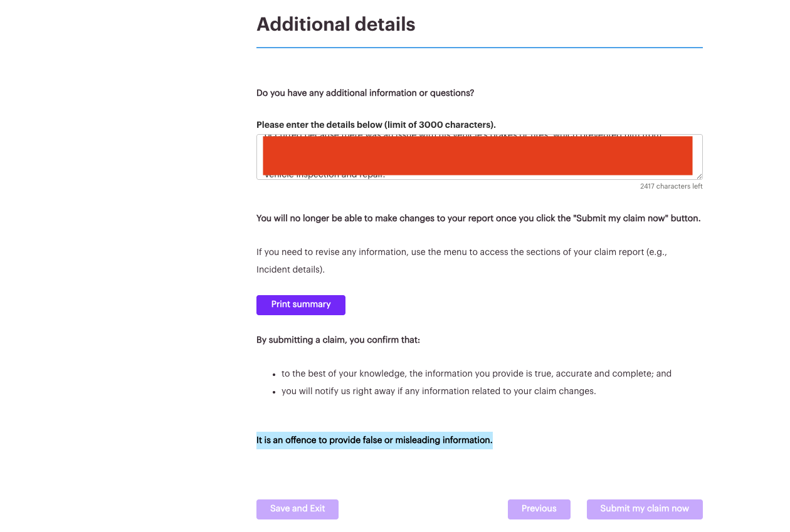The image size is (790, 532).
Task: Click 'vehicle inspection and repair' line in text box
Action: tap(325, 177)
